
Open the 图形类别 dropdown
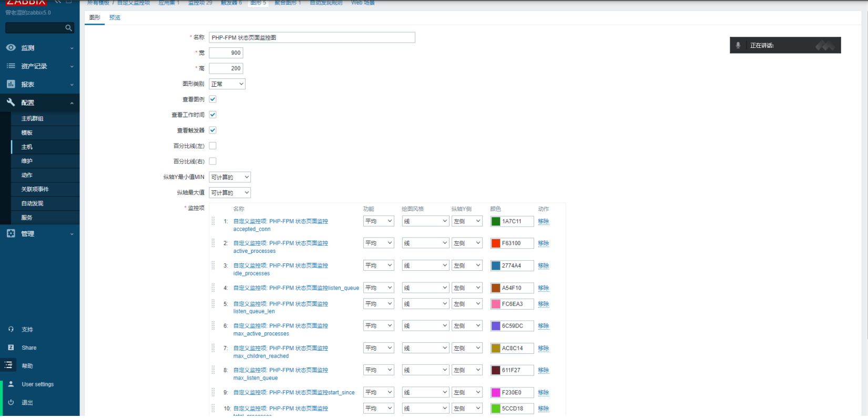click(227, 84)
